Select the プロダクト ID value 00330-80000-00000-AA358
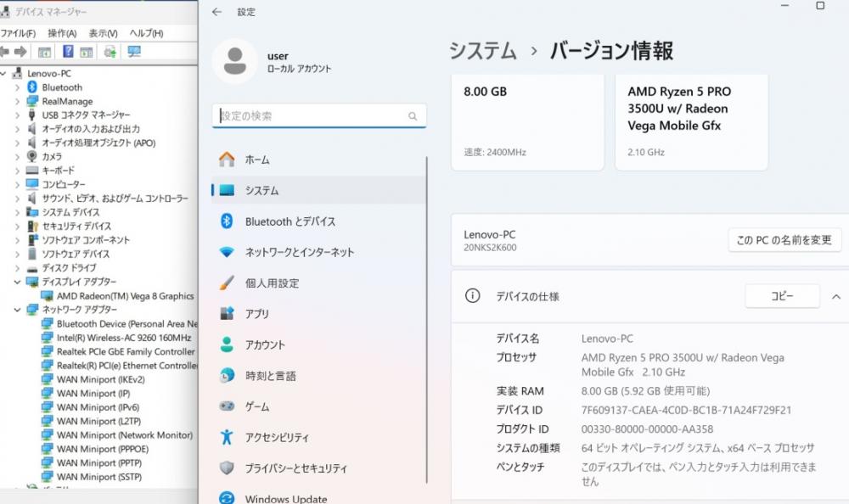 tap(647, 429)
